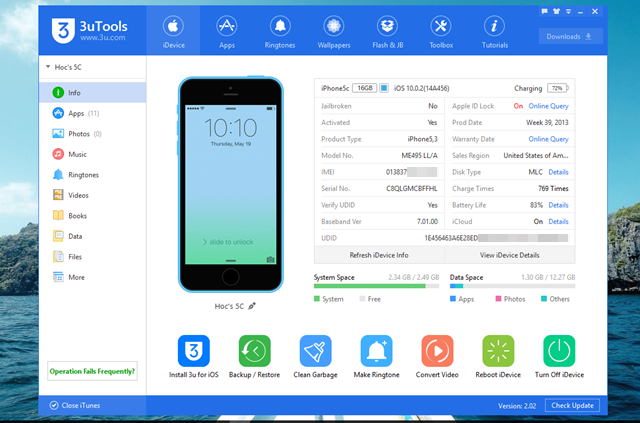
Task: Click Online Query for Apple ID Lock
Action: [x=548, y=106]
